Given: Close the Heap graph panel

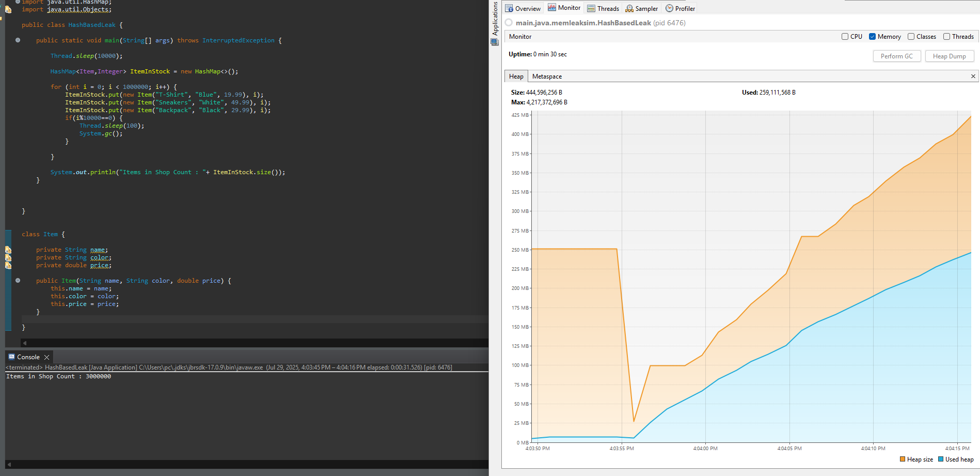Looking at the screenshot, I should click(973, 76).
